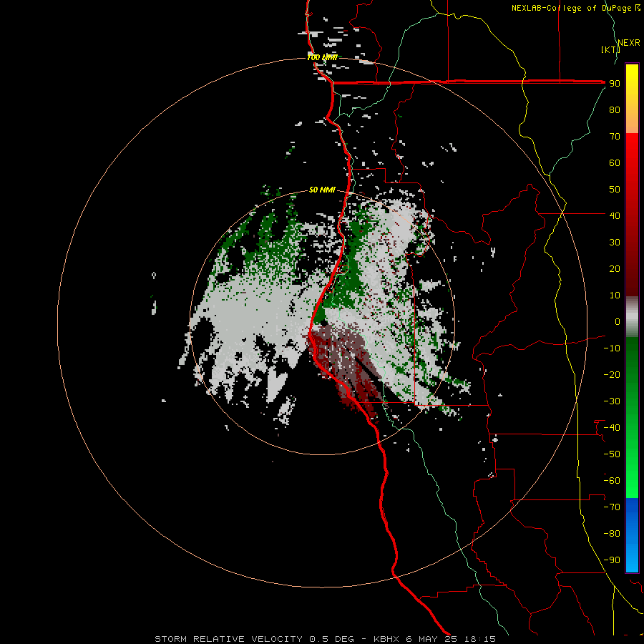This screenshot has width=644, height=644.
Task: Select the positive 20 scale value
Action: click(x=615, y=268)
